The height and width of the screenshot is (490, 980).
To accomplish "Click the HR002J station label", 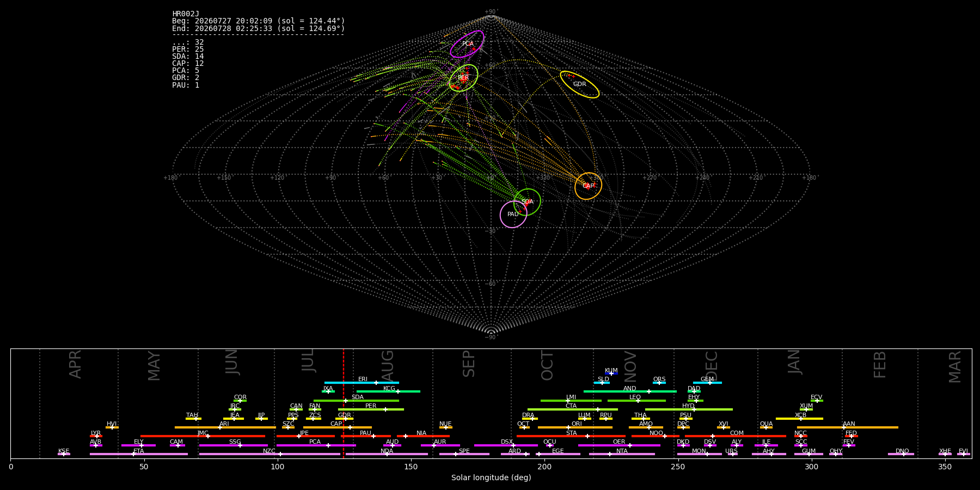I will point(186,14).
